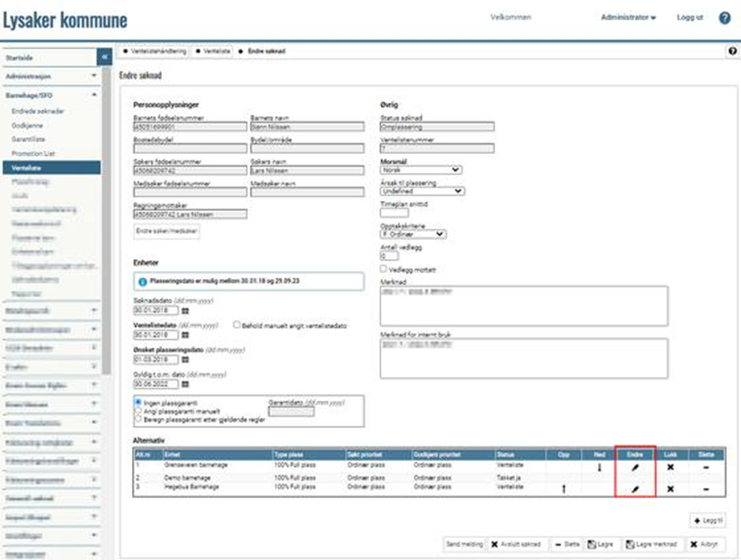Open the calendar picker for Ønsket plasseringsdato
Screen dimensions: 741x560
point(186,359)
